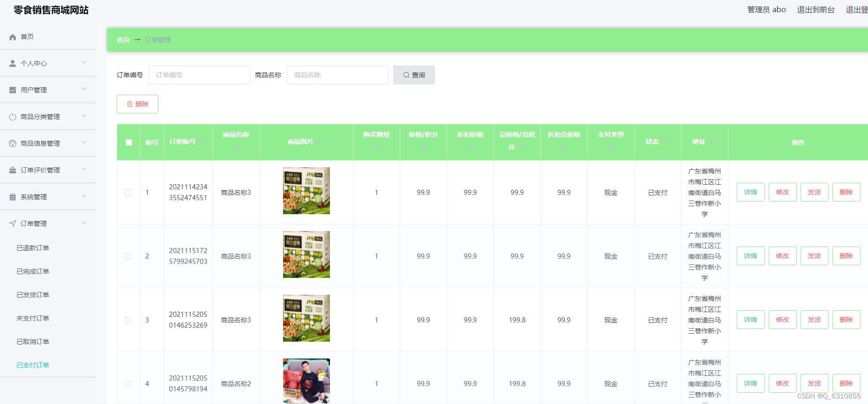Screen dimensions: 868x404
Task: Click product thumbnail in order row 4
Action: [x=307, y=381]
